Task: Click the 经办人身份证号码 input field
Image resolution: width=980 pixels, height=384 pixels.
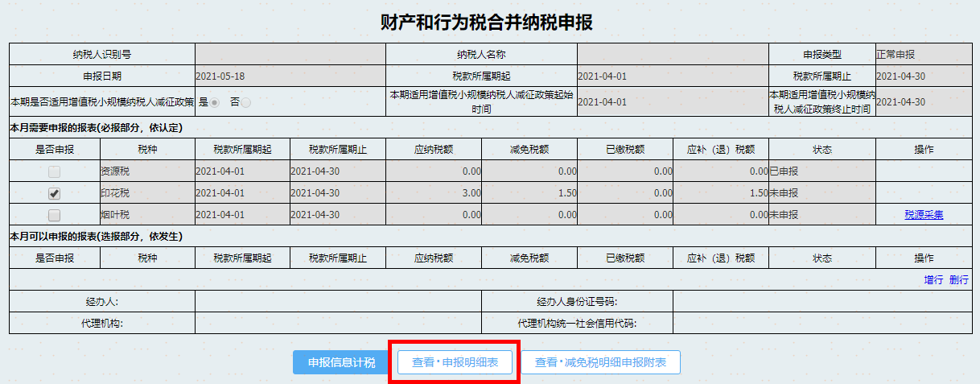Action: point(822,302)
